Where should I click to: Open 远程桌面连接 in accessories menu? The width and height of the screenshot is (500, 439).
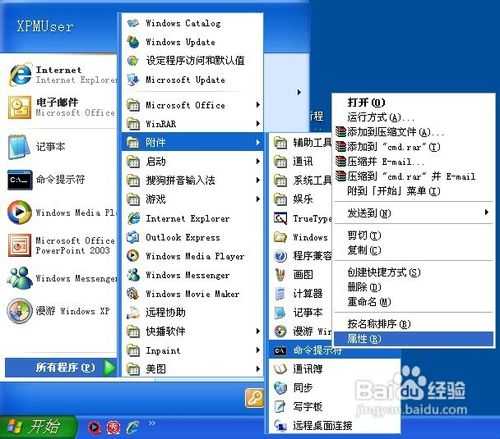pyautogui.click(x=334, y=425)
